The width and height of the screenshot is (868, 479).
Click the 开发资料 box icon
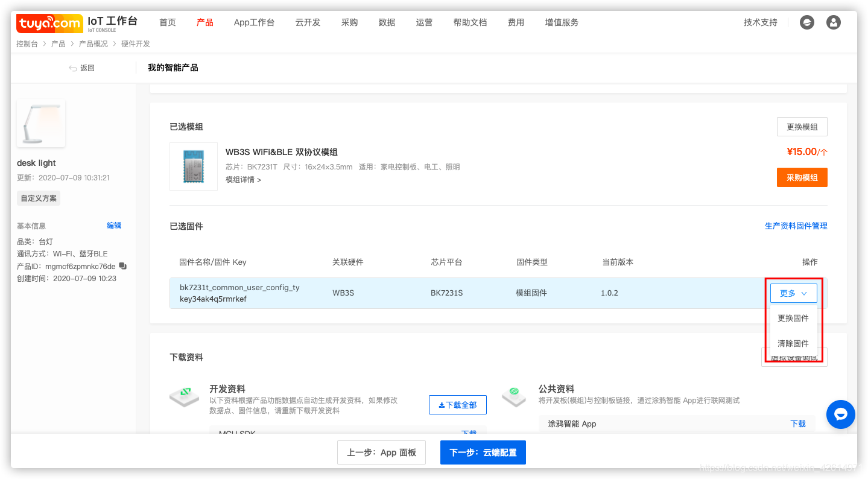click(x=185, y=397)
